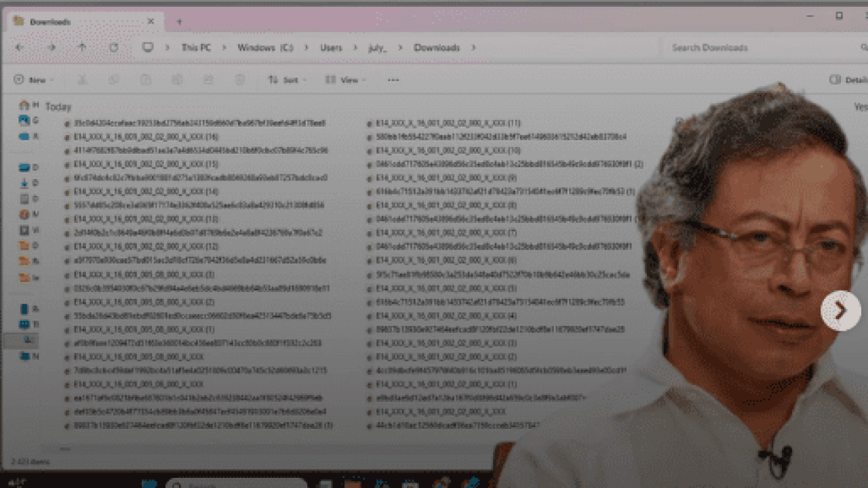Select the Copy icon in toolbar

pos(114,80)
